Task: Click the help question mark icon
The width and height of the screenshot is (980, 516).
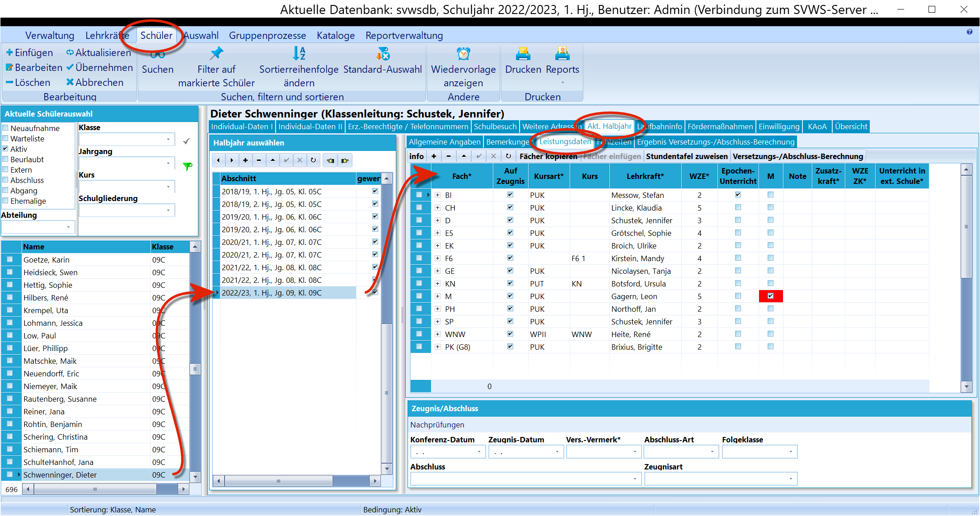Action: (970, 32)
